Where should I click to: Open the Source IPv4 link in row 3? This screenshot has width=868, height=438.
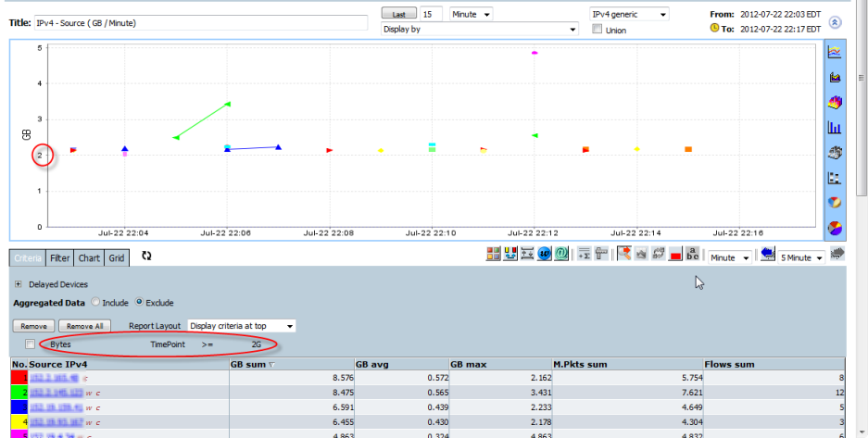click(x=56, y=407)
